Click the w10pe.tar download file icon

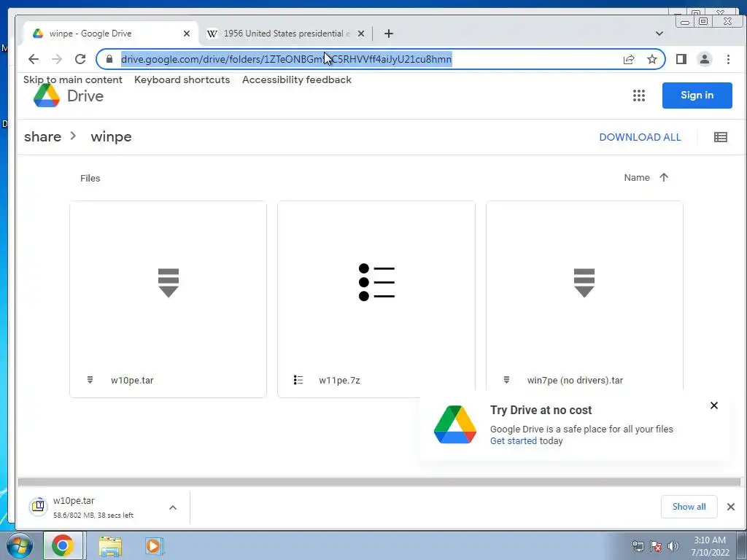(38, 506)
